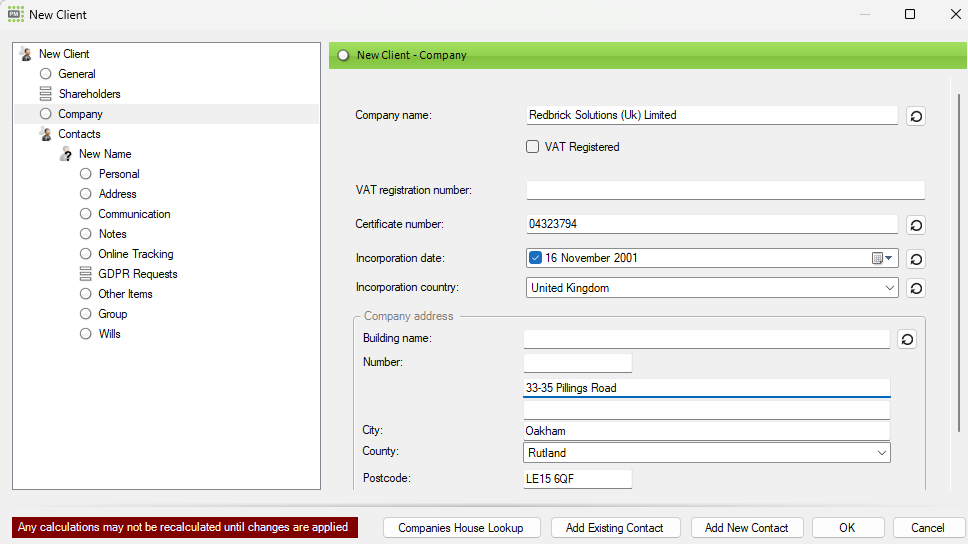This screenshot has height=544, width=968.
Task: Click the refresh icon beside Company name
Action: coord(916,116)
